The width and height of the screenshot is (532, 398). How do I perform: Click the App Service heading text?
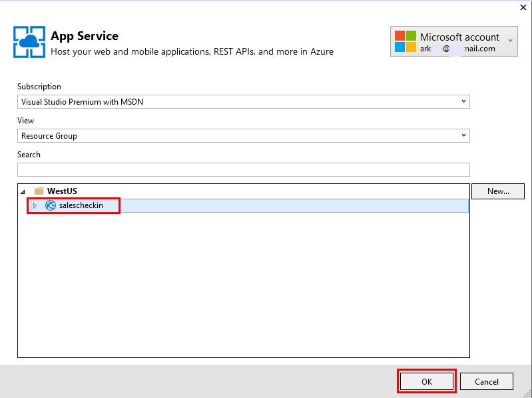[85, 36]
